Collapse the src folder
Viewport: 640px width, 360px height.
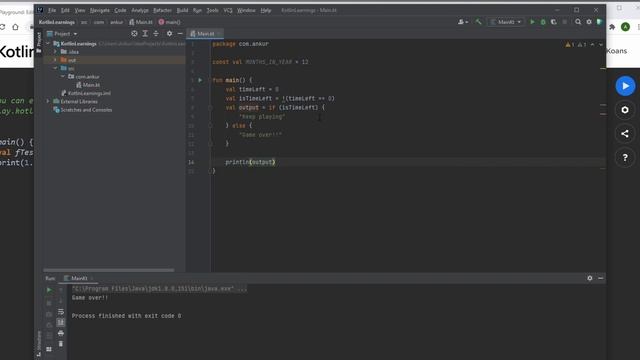(x=56, y=68)
